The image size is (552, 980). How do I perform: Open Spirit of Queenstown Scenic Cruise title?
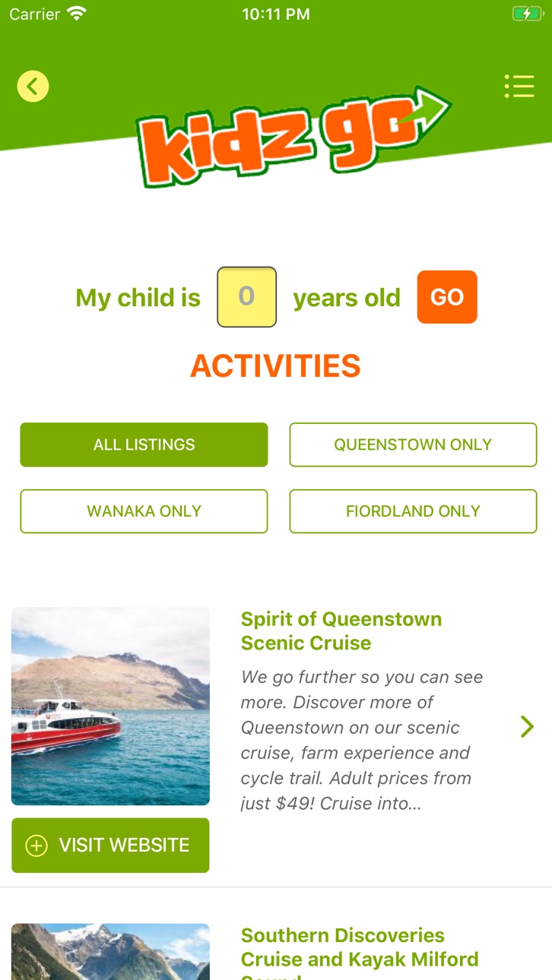coord(341,631)
